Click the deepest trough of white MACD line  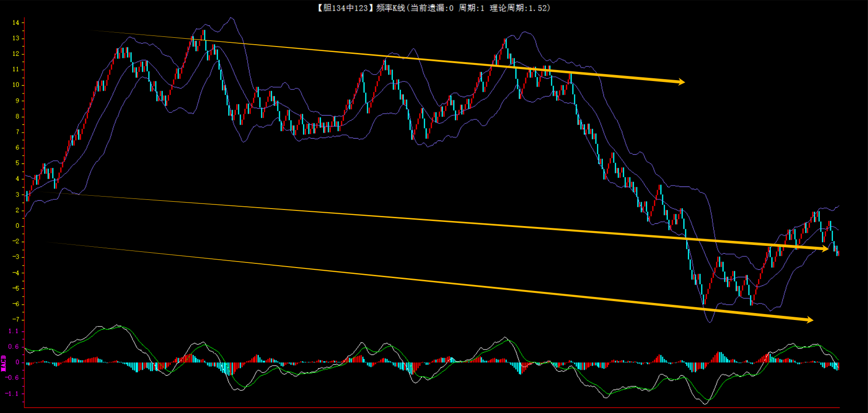pos(706,404)
